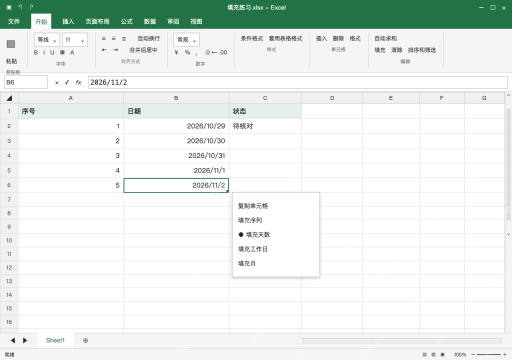This screenshot has width=512, height=360.
Task: Apply percent % number format
Action: (x=187, y=52)
